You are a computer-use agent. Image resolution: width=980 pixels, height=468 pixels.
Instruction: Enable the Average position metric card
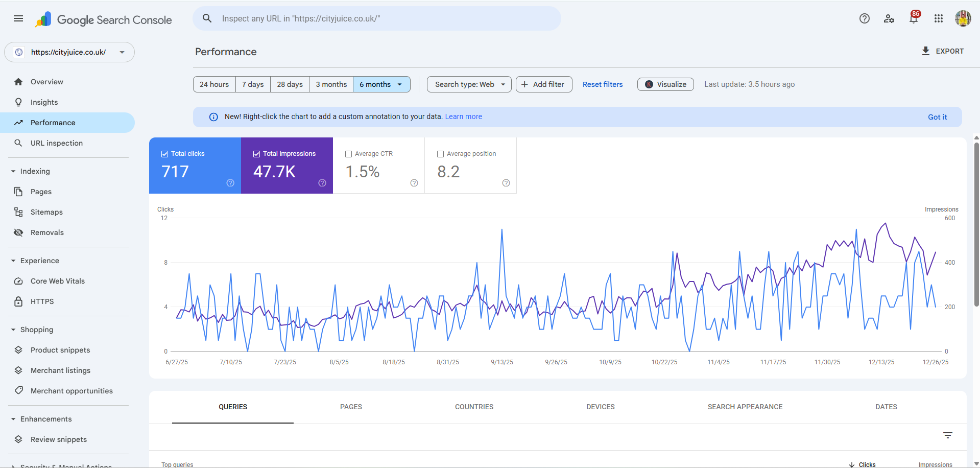tap(441, 154)
